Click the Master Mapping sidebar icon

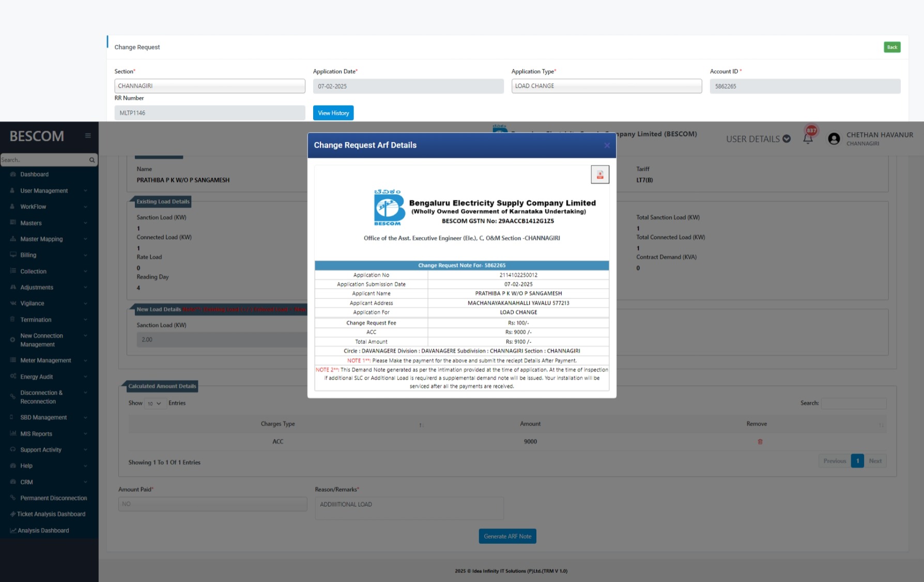13,239
